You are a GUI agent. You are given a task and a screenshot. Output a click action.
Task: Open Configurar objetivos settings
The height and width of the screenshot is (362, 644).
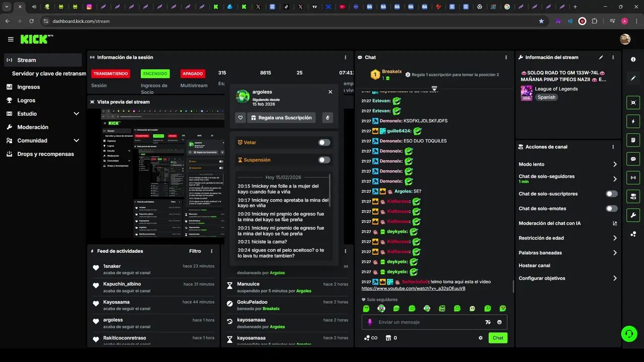(568, 279)
